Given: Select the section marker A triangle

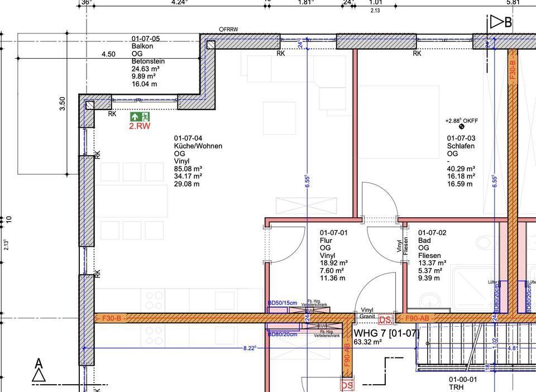Looking at the screenshot, I should click(x=39, y=375).
